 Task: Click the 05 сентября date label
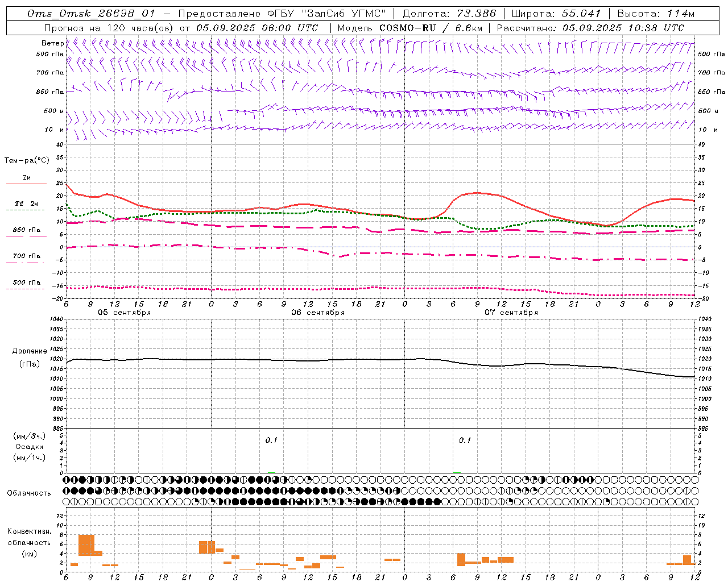click(x=124, y=313)
